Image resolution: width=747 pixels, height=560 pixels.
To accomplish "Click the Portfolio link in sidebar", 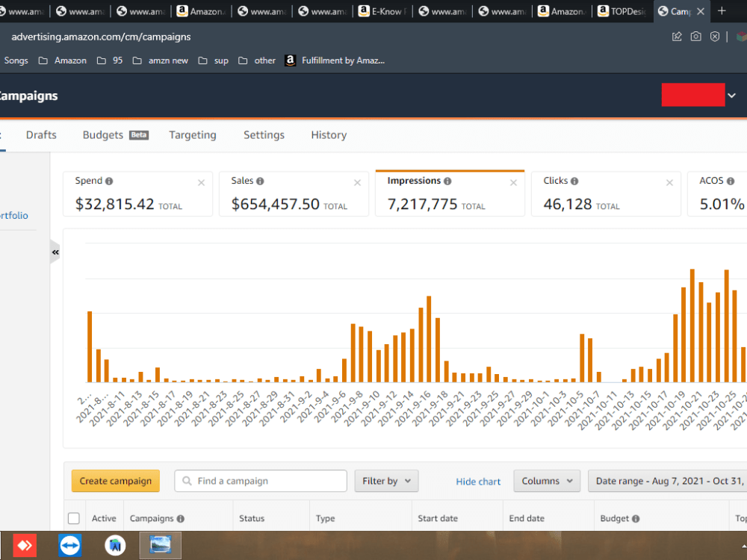I will coord(13,215).
